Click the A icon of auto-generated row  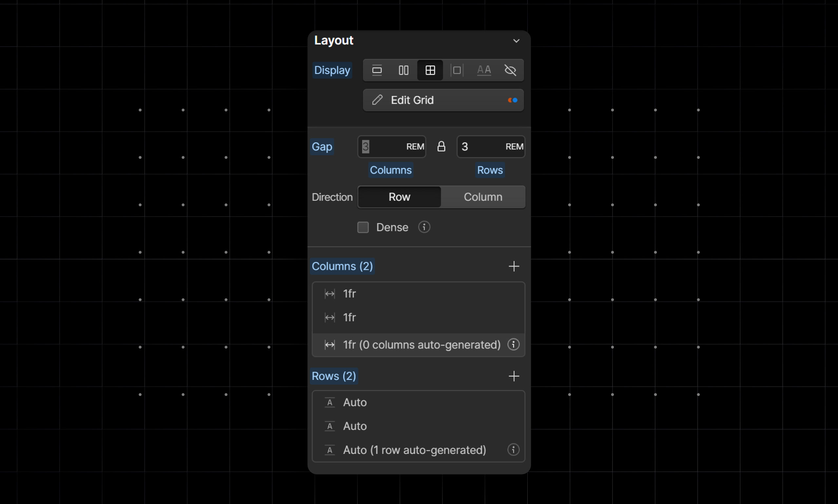click(330, 450)
